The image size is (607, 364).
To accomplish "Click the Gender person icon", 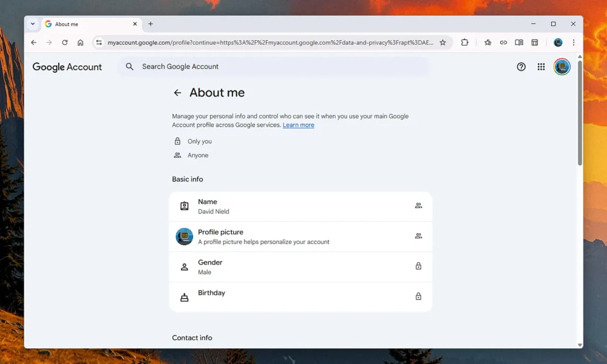I will 185,267.
